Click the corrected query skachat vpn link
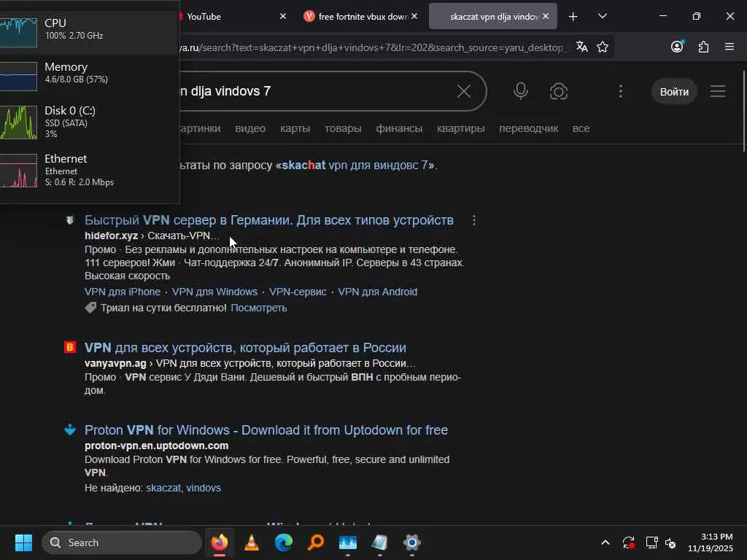Viewport: 747px width, 560px height. tap(355, 166)
